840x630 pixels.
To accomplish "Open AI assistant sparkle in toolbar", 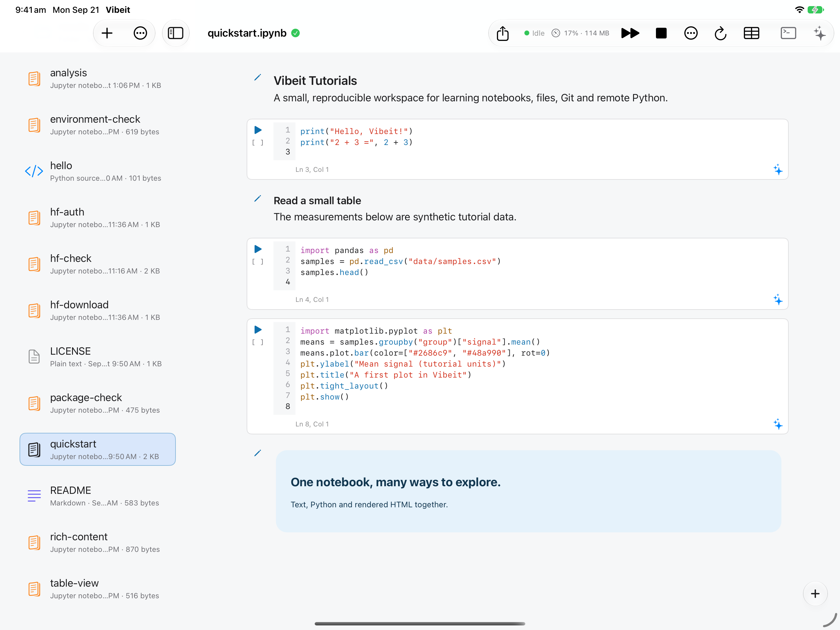I will [820, 33].
